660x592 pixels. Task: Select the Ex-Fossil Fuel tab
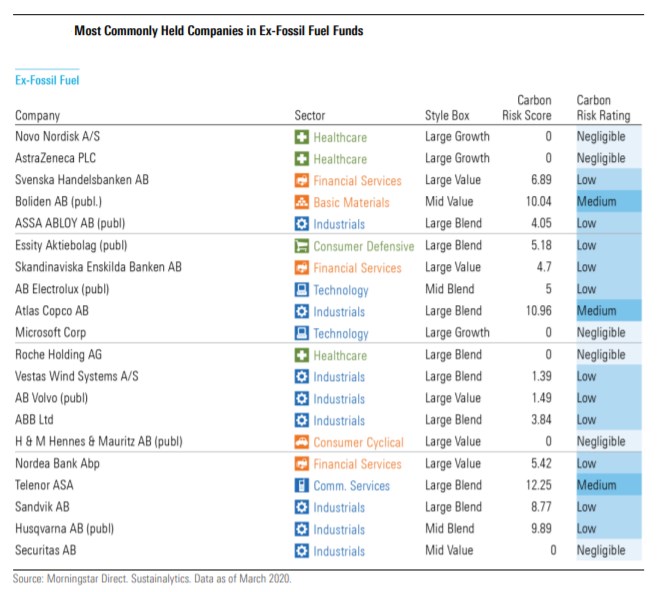point(47,80)
